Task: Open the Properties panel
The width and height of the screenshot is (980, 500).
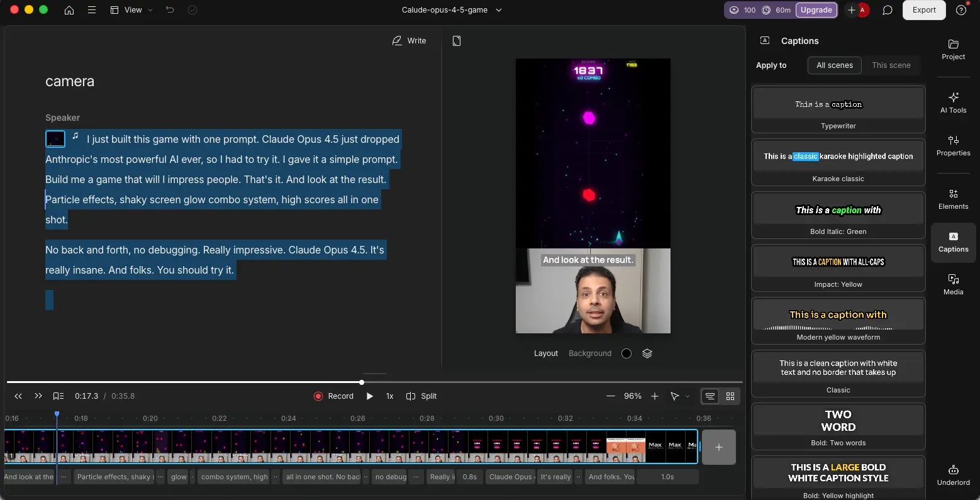Action: (x=953, y=145)
